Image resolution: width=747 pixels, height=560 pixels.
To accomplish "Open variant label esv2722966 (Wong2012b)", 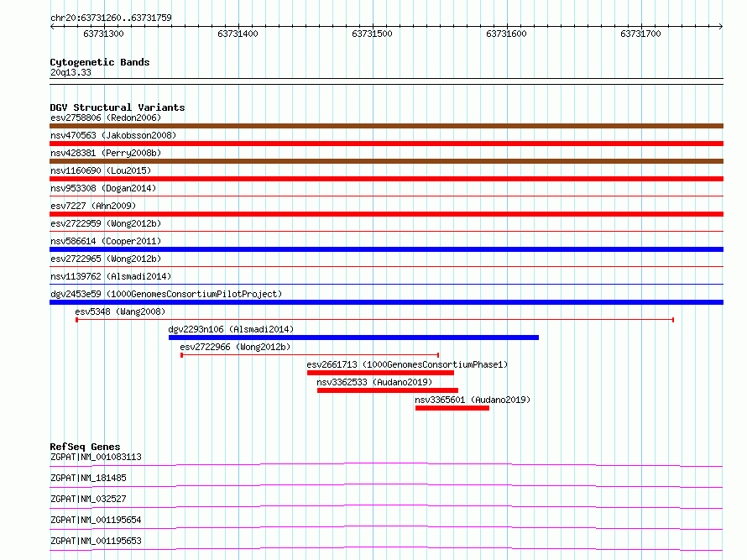I will 235,347.
